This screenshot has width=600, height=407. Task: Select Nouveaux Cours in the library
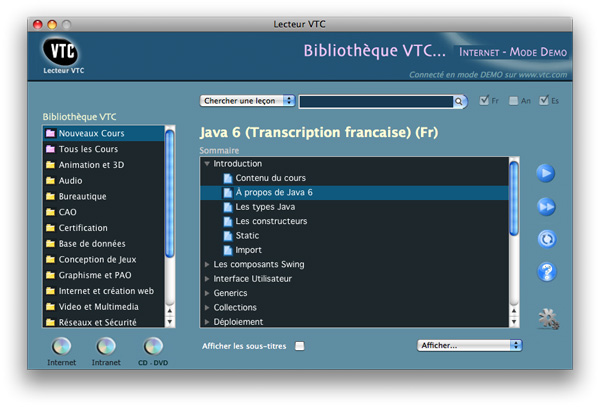pos(104,133)
